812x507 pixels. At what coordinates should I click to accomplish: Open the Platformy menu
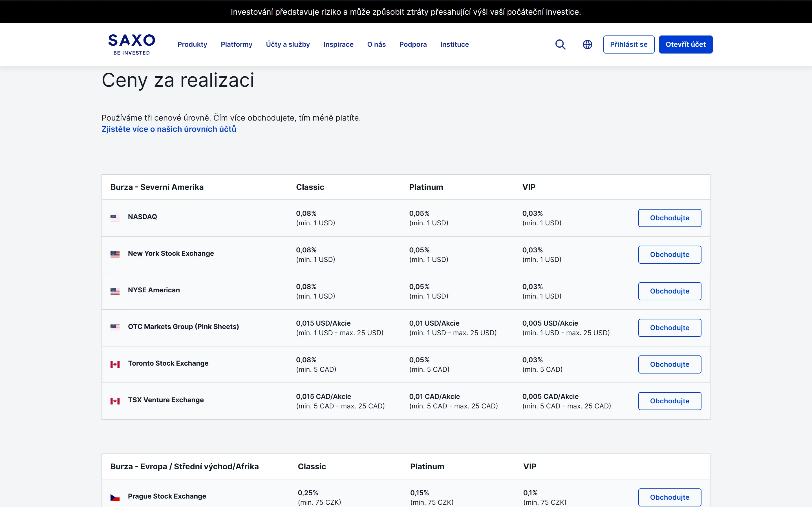(236, 44)
